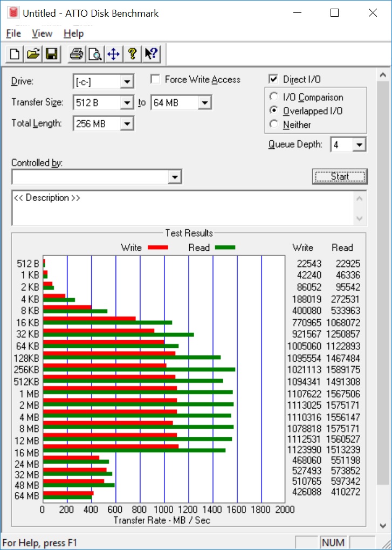Screen dimensions: 392x550
Task: Uncheck the Direct I/O checkbox
Action: [x=273, y=80]
